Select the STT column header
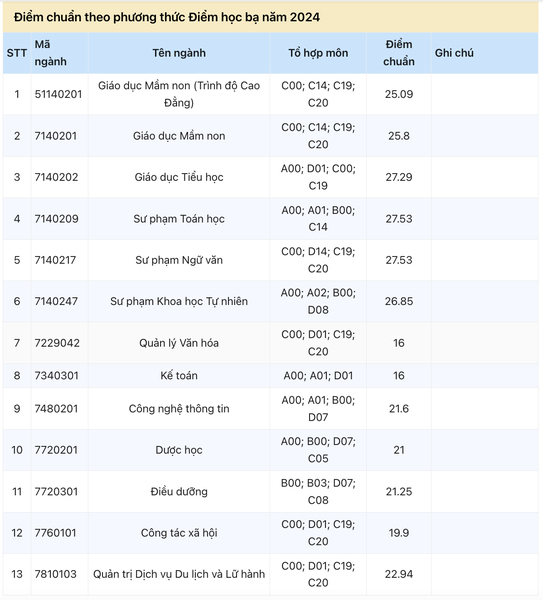The image size is (543, 600). tap(16, 53)
